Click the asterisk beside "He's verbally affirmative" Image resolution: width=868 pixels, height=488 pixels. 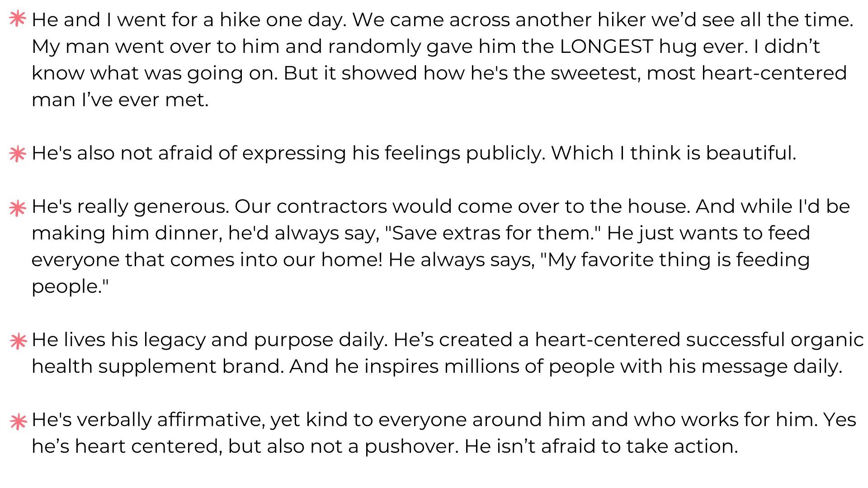pos(18,421)
